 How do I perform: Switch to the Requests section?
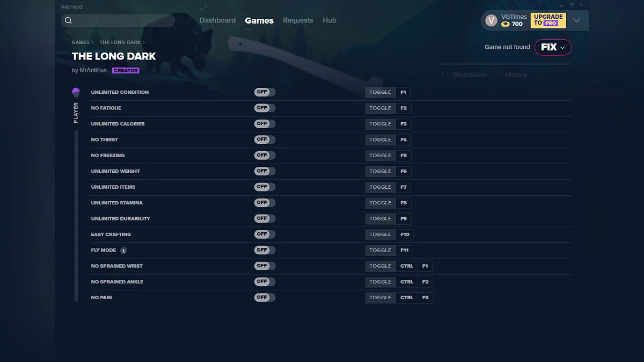(x=298, y=20)
